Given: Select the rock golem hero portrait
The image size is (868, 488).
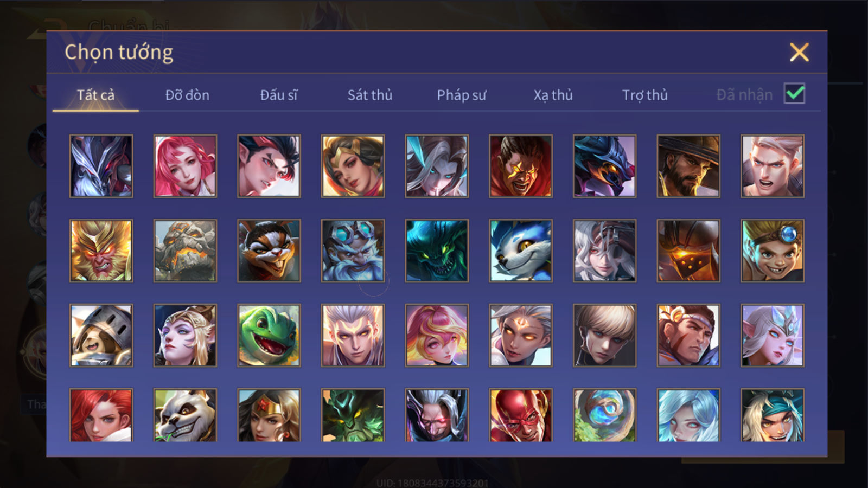Looking at the screenshot, I should 185,251.
